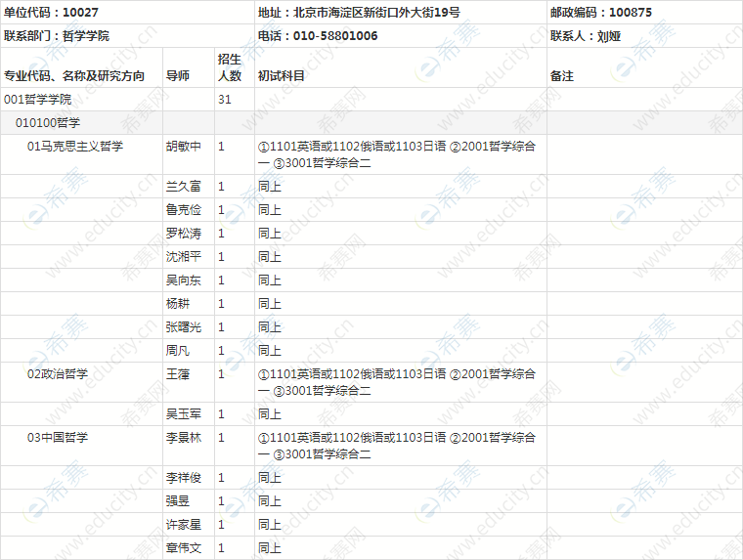This screenshot has height=560, width=743.
Task: Select the 01马克思主义哲学 research direction
Action: pyautogui.click(x=75, y=147)
